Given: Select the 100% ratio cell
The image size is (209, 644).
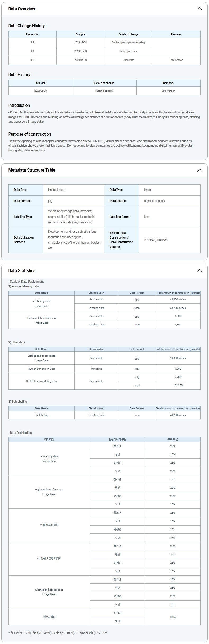Looking at the screenshot, I should click(172, 617).
